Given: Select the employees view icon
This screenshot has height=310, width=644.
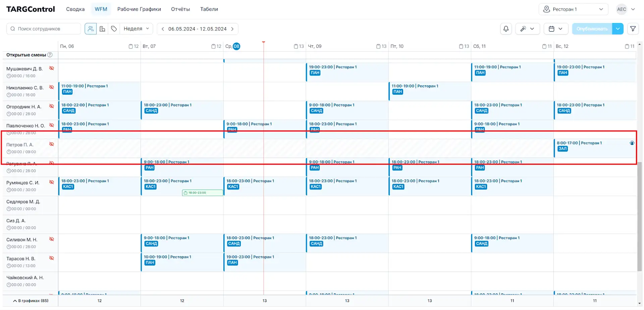Looking at the screenshot, I should point(91,29).
